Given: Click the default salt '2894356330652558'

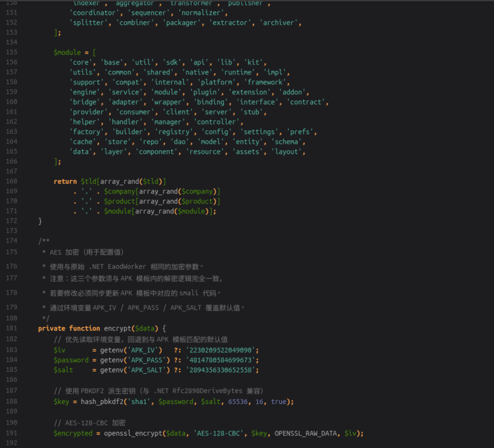Looking at the screenshot, I should tap(220, 370).
